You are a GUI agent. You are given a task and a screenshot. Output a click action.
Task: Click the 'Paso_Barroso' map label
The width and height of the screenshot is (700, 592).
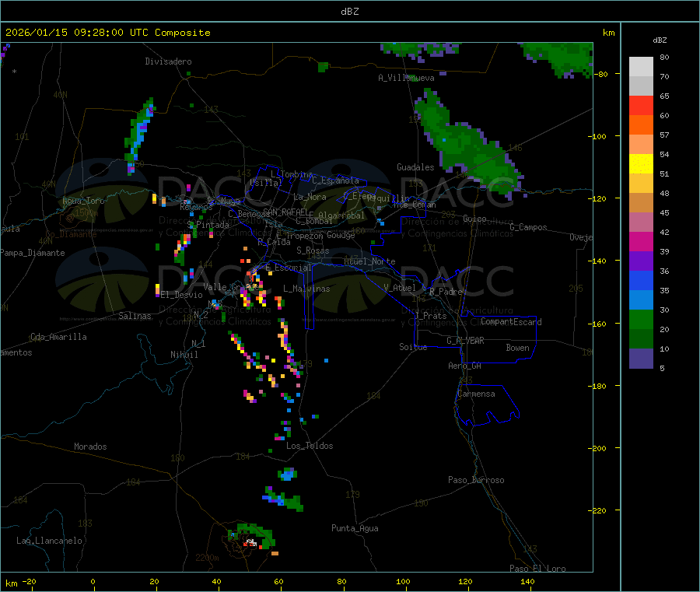pyautogui.click(x=476, y=480)
